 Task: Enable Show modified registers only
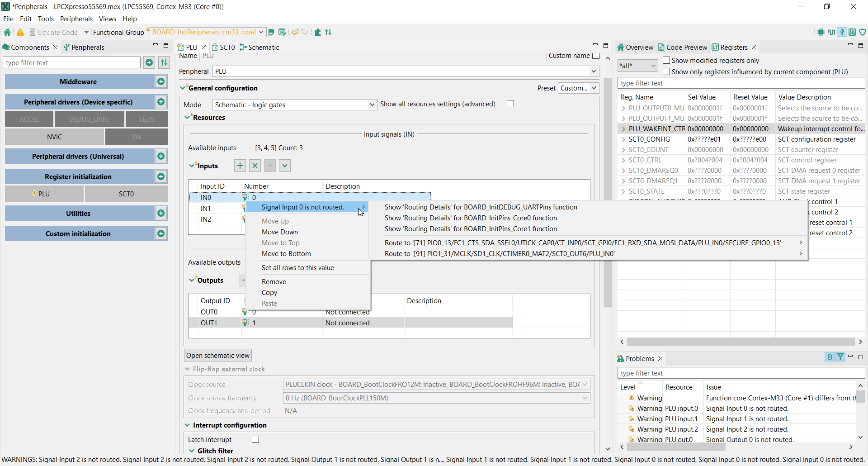click(x=666, y=60)
